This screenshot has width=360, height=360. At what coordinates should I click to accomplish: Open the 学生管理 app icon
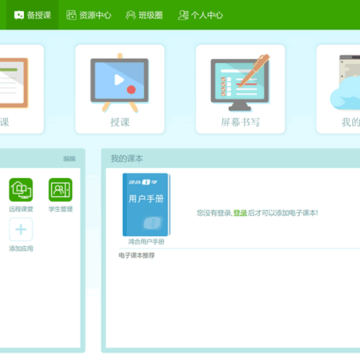[x=60, y=190]
